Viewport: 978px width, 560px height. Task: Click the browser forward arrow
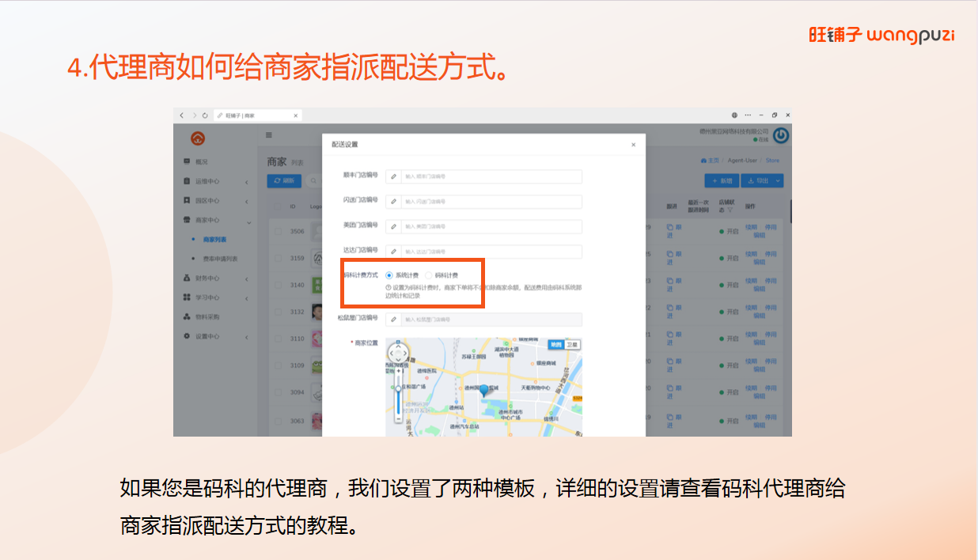194,115
